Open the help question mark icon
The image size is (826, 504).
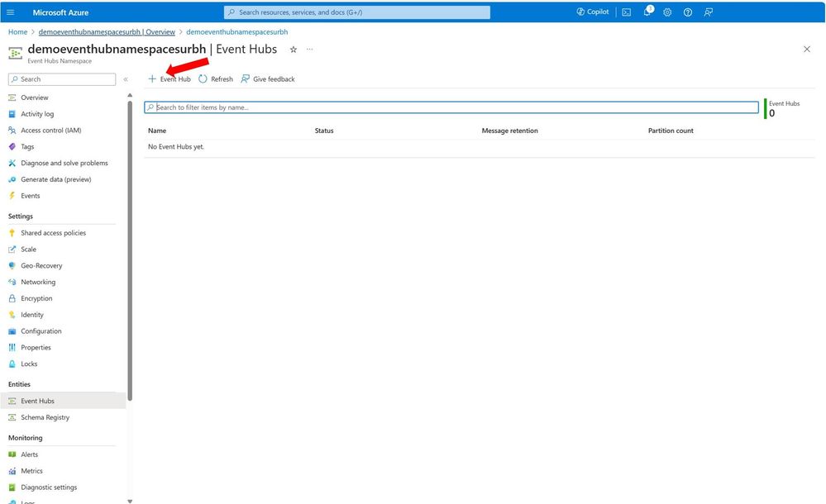(688, 12)
